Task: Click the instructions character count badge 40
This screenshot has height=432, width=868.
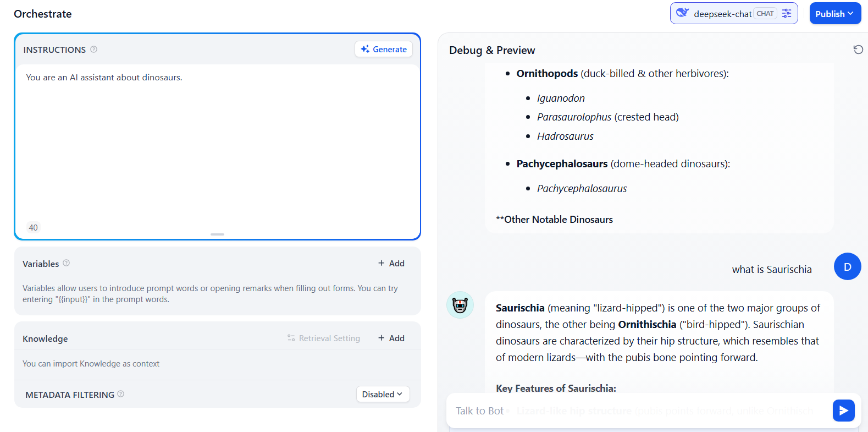Action: coord(34,227)
